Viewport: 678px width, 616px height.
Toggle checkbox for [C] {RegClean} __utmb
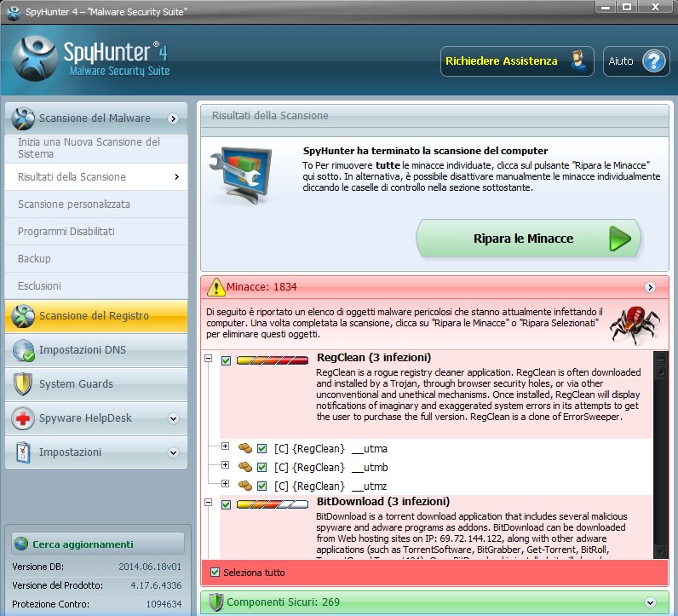point(262,467)
